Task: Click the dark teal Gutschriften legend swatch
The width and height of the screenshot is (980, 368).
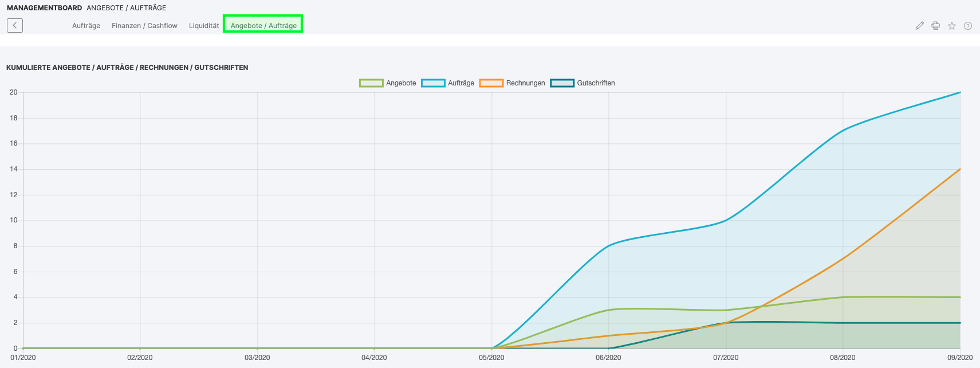Action: coord(562,83)
